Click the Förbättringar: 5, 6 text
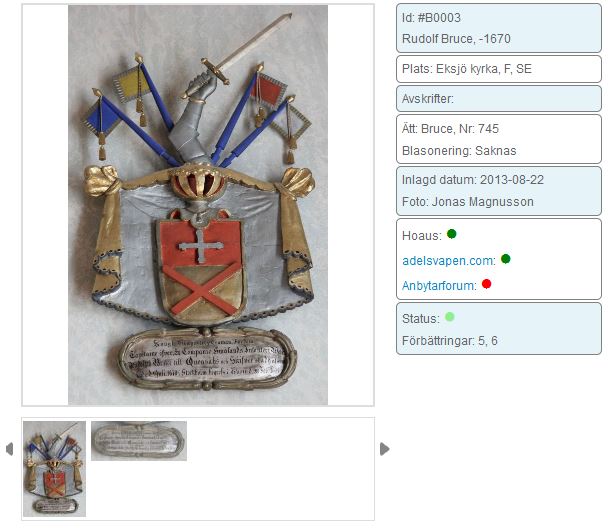Image resolution: width=609 pixels, height=528 pixels. click(450, 341)
